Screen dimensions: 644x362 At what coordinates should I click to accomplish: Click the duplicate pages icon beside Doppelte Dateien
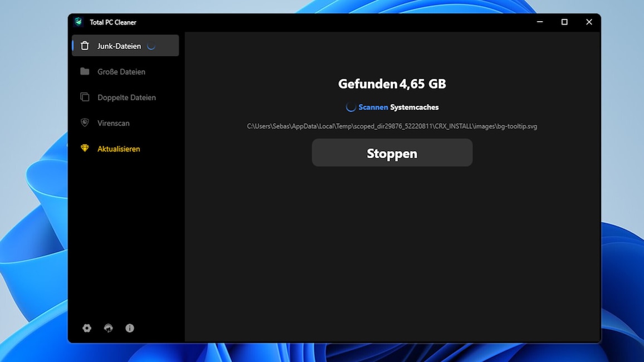85,97
